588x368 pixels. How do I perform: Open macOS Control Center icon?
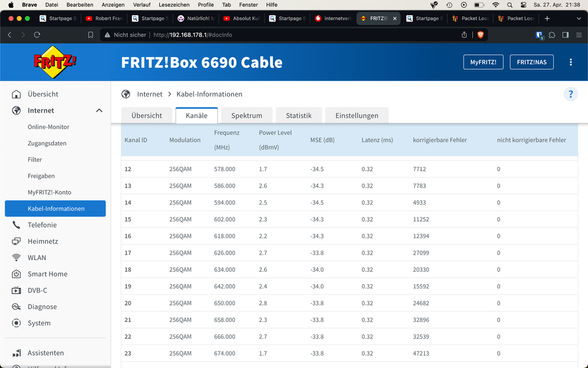[x=524, y=5]
